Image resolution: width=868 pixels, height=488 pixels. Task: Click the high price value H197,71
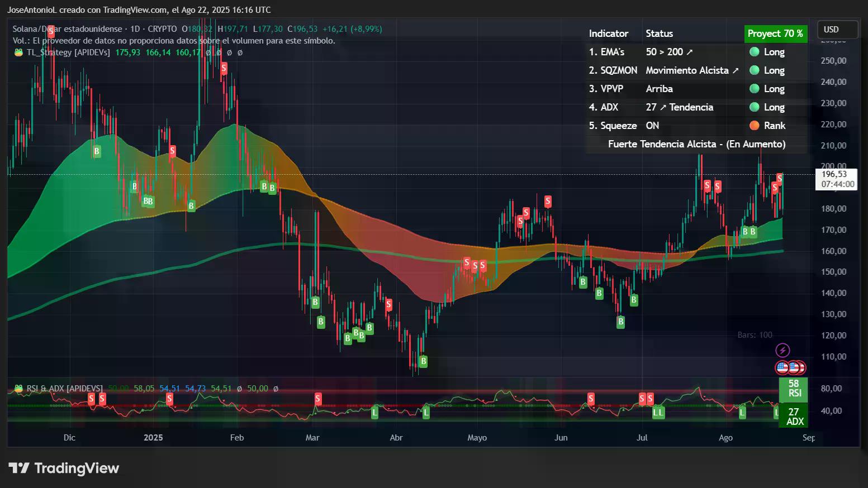click(x=233, y=29)
